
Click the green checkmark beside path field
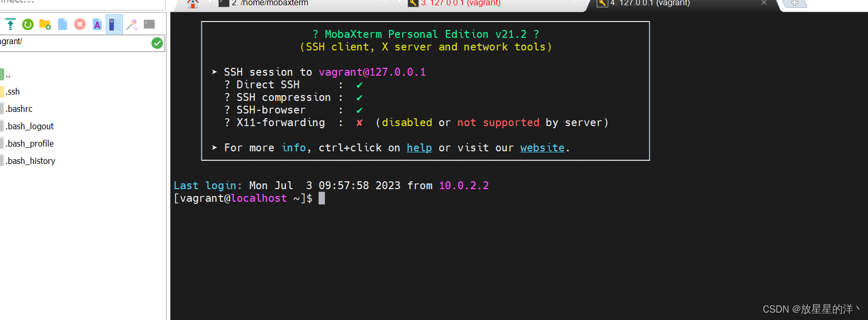click(157, 43)
